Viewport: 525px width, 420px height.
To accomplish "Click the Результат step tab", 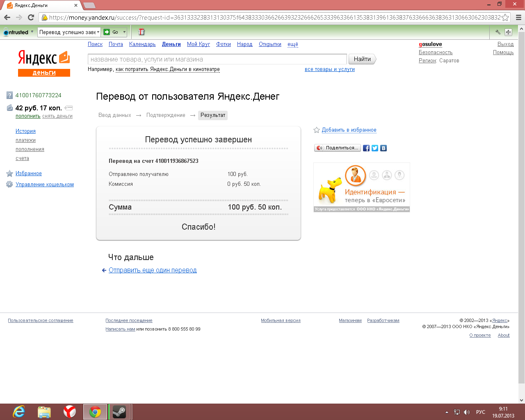I will (213, 115).
